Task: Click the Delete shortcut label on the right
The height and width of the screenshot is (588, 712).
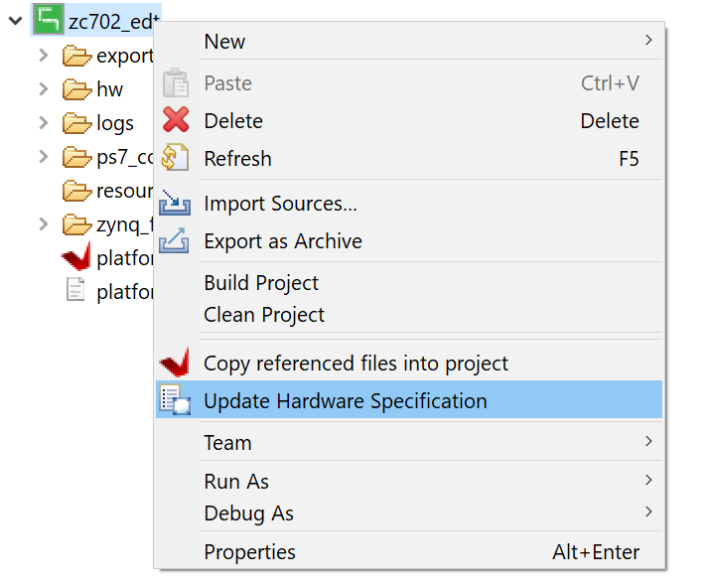Action: point(610,121)
